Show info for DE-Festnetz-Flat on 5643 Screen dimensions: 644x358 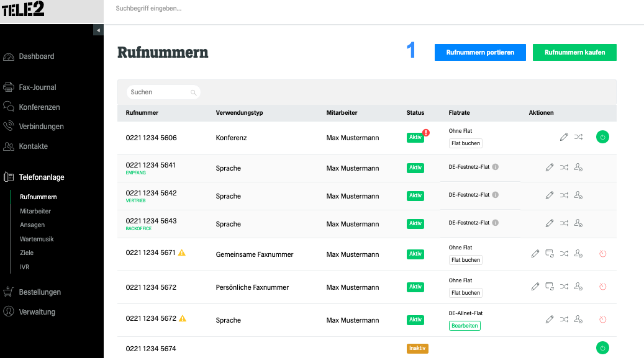[496, 223]
